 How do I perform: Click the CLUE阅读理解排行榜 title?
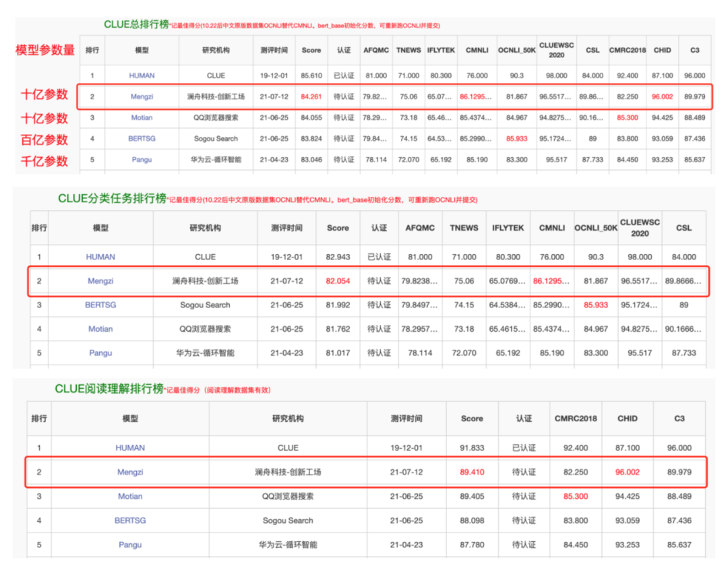pos(109,389)
